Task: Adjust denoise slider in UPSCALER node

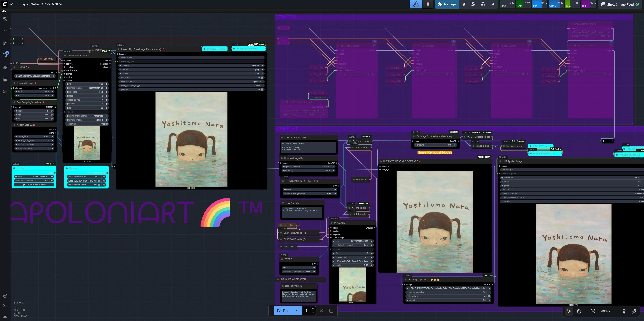Action: tap(352, 265)
